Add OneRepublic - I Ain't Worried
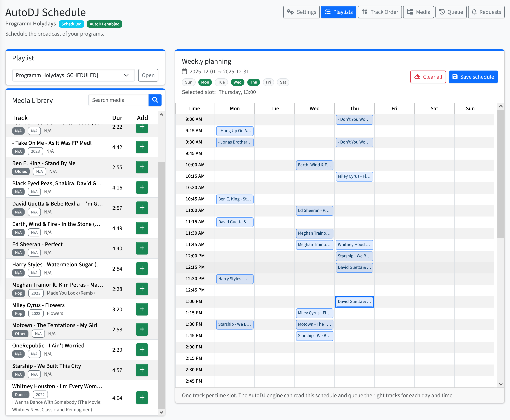The width and height of the screenshot is (510, 420). 142,350
